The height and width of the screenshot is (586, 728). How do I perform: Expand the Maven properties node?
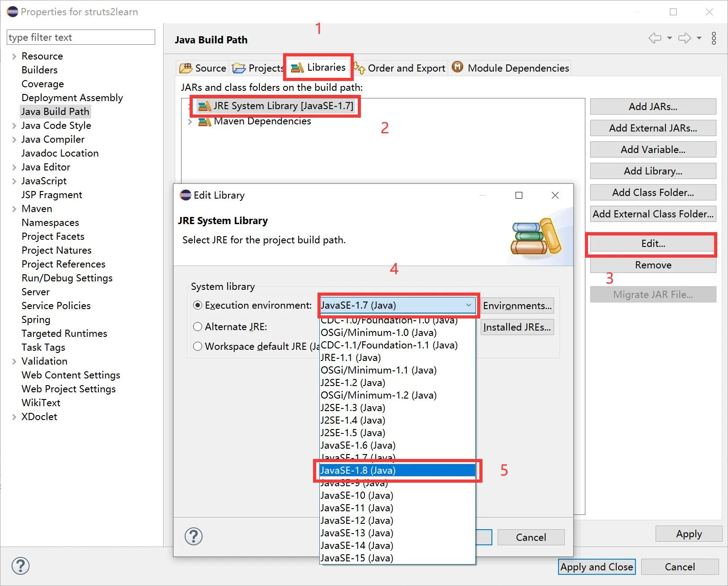[x=14, y=209]
